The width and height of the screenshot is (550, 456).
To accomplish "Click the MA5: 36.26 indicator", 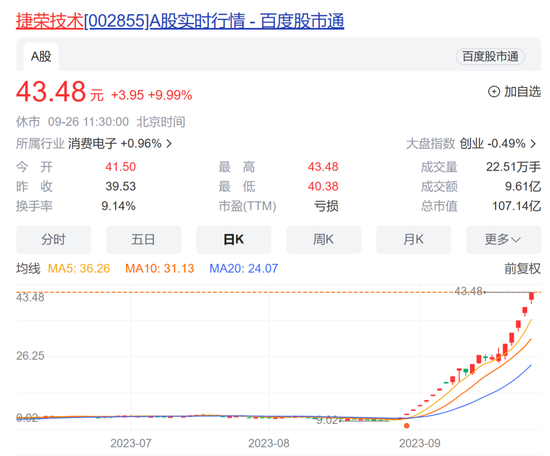I will 79,269.
